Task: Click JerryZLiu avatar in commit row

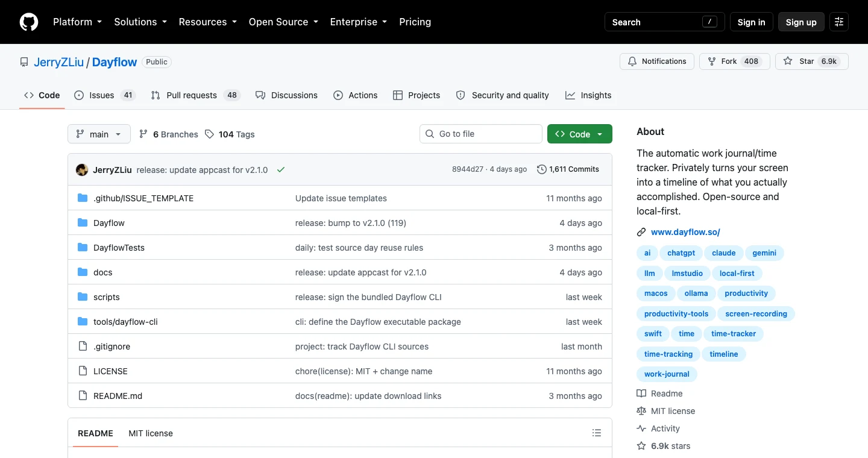Action: click(82, 170)
